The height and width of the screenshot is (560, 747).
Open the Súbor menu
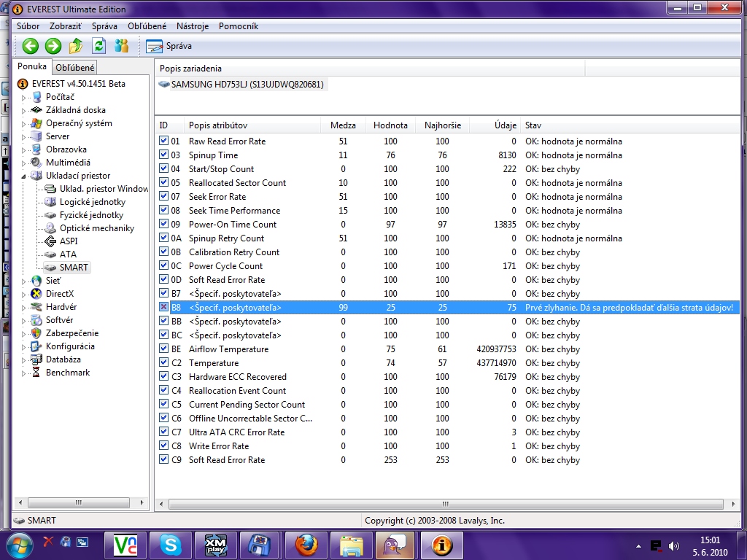(x=28, y=26)
